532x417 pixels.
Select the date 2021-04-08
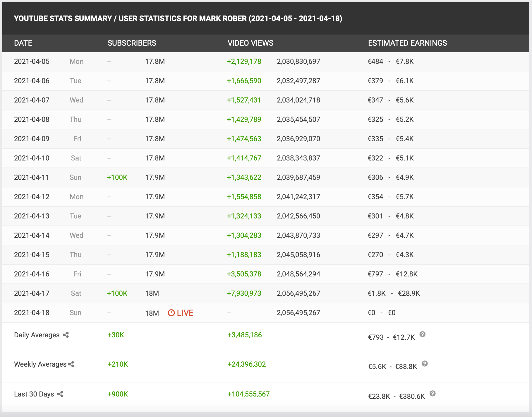(32, 119)
